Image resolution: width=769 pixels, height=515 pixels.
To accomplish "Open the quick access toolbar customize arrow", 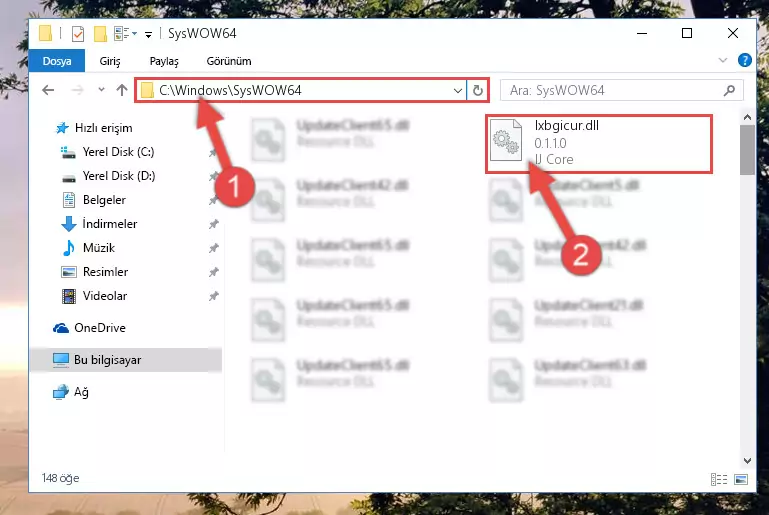I will point(148,34).
